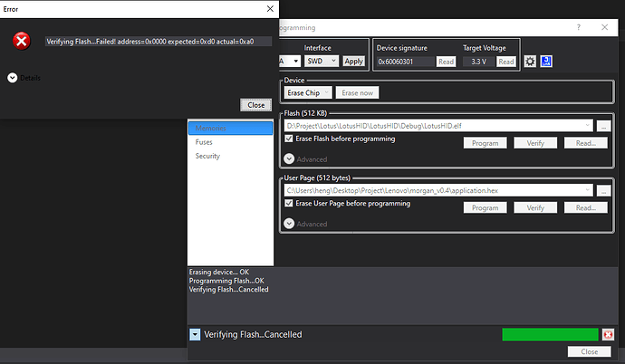Close the Error dialog with Close button
This screenshot has width=625, height=364.
(255, 105)
